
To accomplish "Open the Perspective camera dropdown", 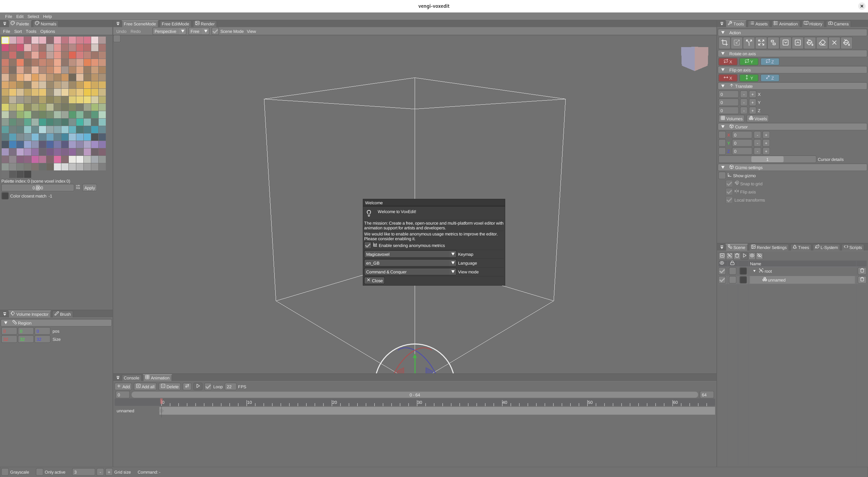I will [169, 31].
